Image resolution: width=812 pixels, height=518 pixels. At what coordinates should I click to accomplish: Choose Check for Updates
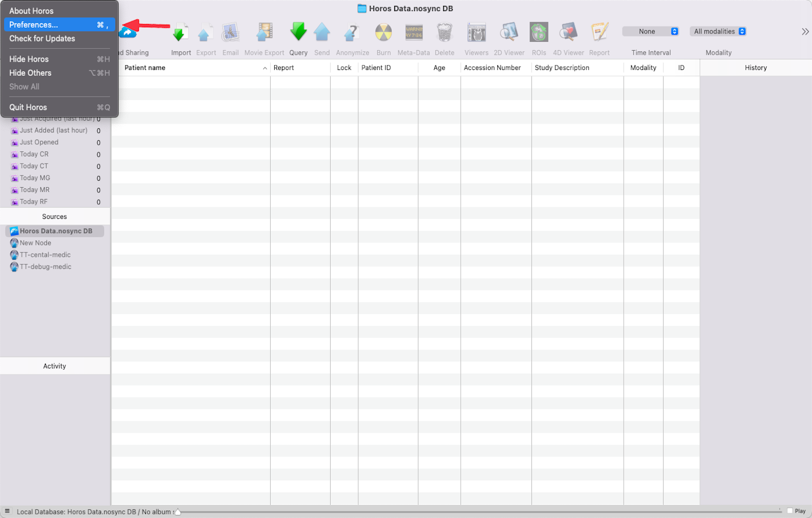point(41,38)
